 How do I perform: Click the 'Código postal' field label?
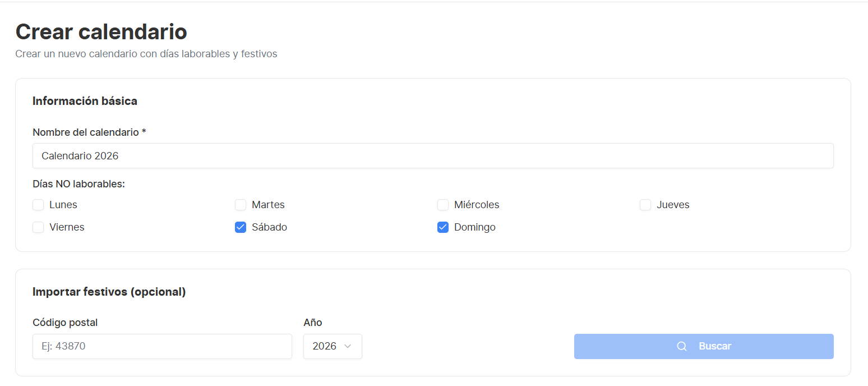(x=65, y=323)
